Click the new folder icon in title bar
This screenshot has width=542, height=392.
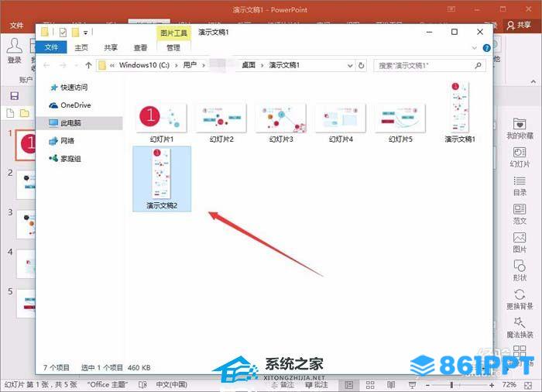[75, 33]
